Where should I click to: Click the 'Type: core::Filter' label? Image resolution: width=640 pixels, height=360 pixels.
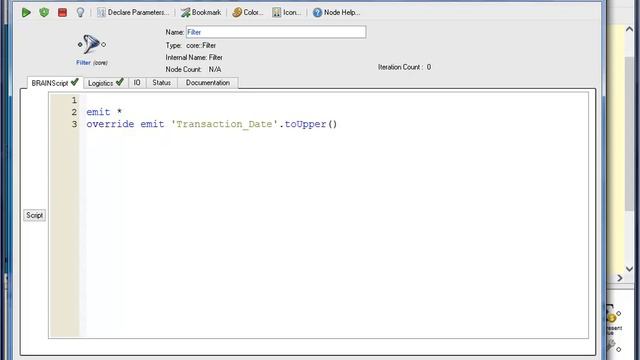click(x=191, y=45)
